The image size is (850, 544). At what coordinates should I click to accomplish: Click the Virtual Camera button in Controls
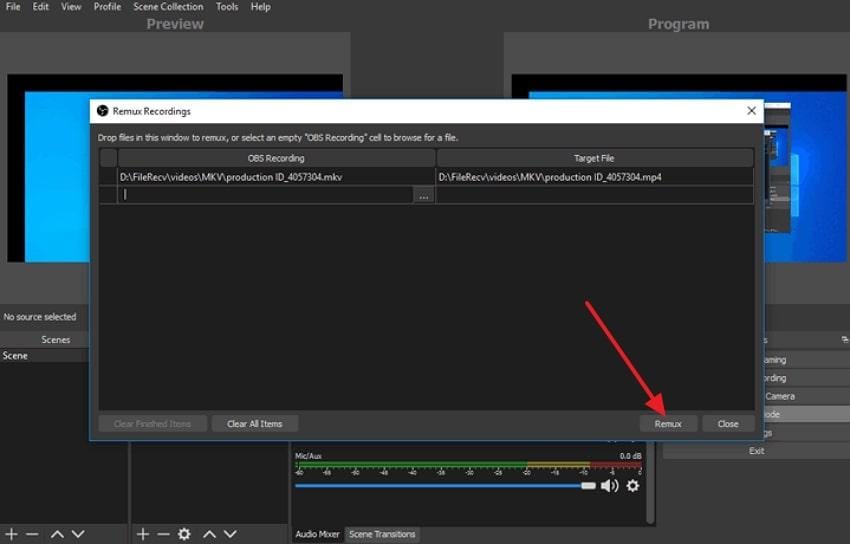tap(807, 396)
